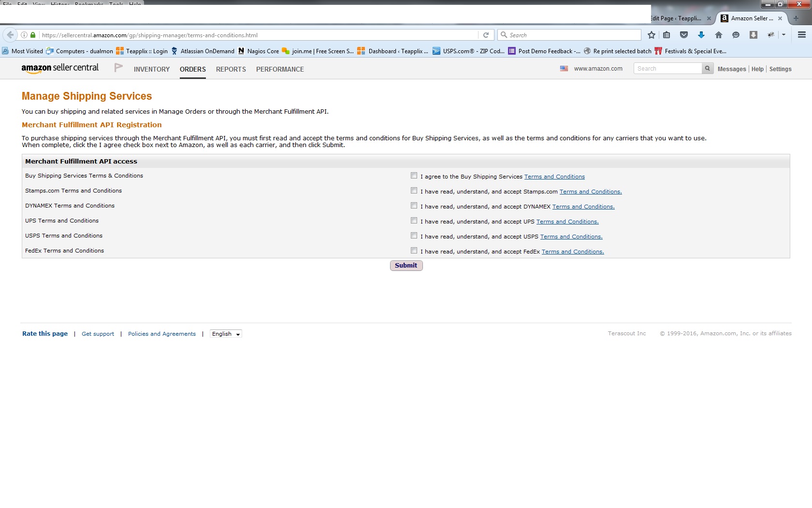Image resolution: width=812 pixels, height=508 pixels.
Task: Click the US flag marketplace icon
Action: (x=564, y=69)
